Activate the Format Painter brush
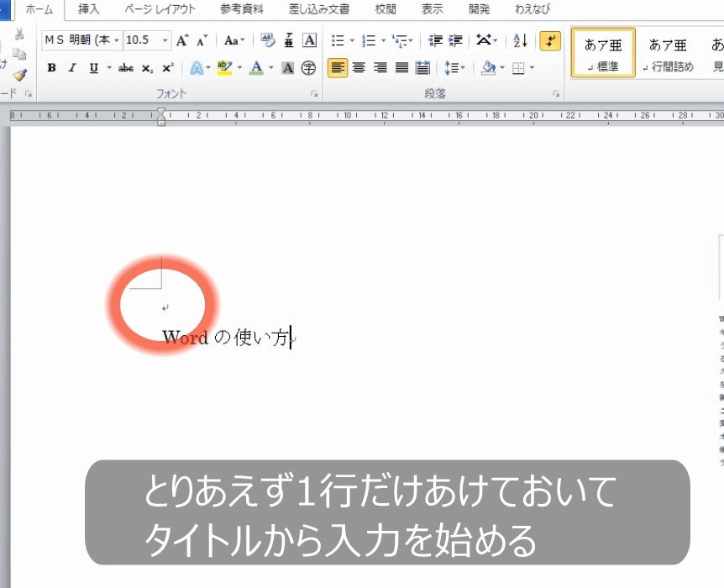The image size is (724, 588). (19, 75)
